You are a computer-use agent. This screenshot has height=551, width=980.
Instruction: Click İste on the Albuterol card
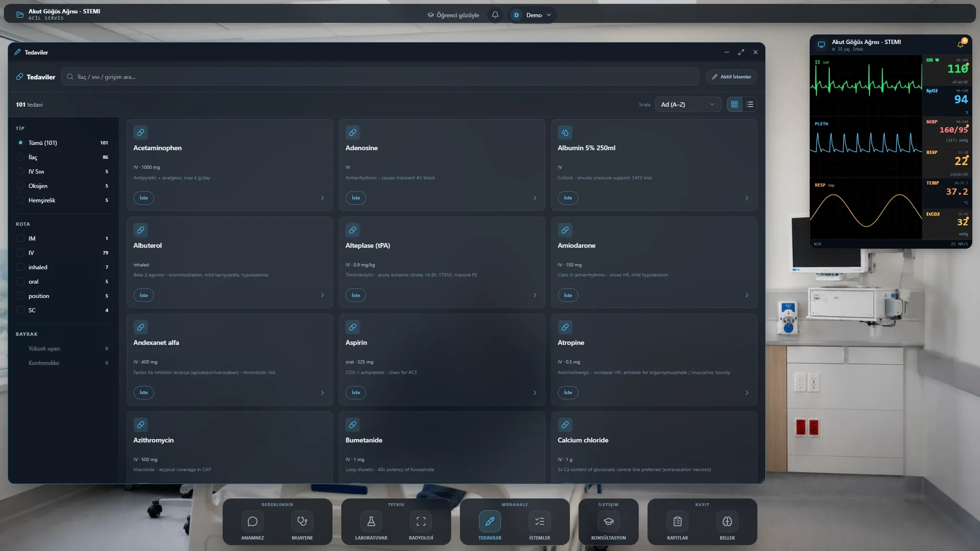pyautogui.click(x=144, y=295)
